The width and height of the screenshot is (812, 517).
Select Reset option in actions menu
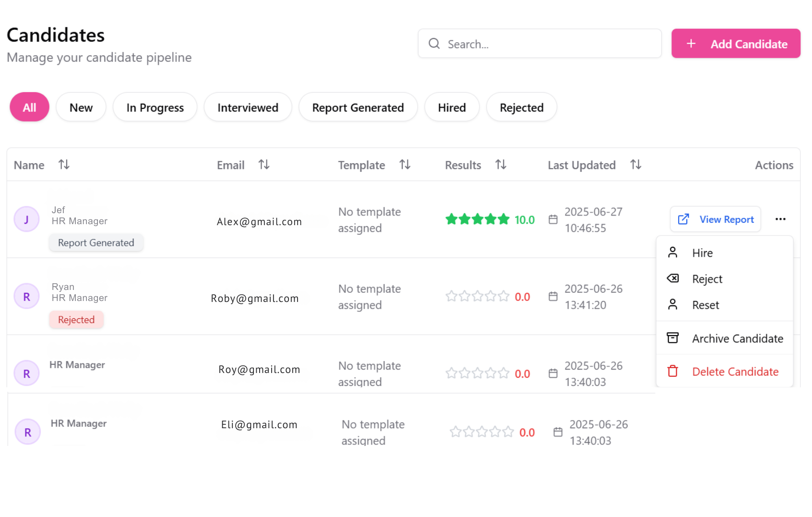pos(705,305)
